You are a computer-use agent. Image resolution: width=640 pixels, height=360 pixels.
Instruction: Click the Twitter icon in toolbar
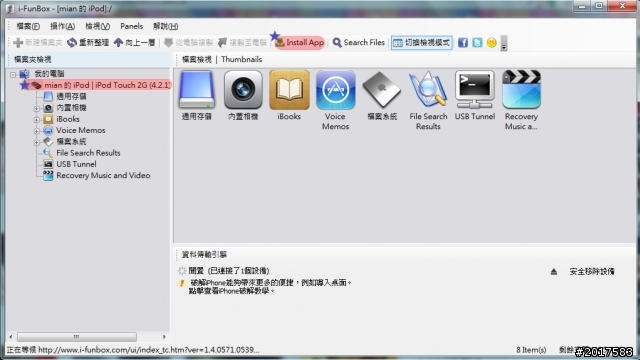coord(477,42)
